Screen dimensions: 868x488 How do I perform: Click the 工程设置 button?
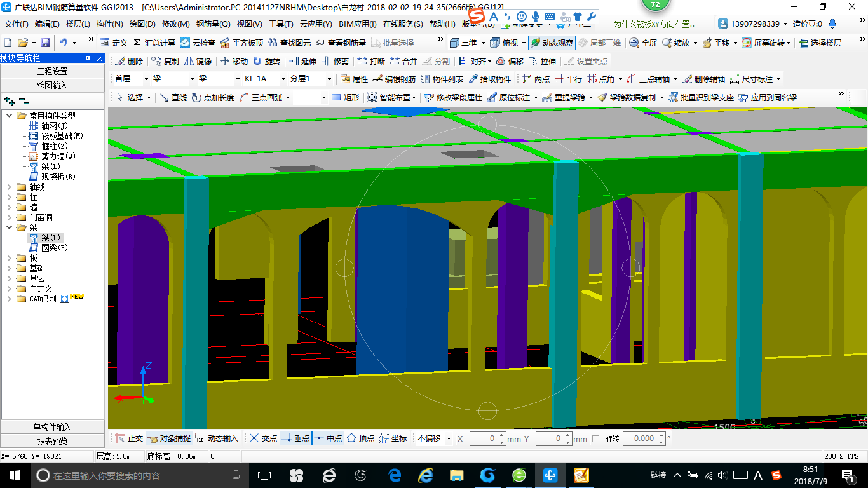point(52,71)
